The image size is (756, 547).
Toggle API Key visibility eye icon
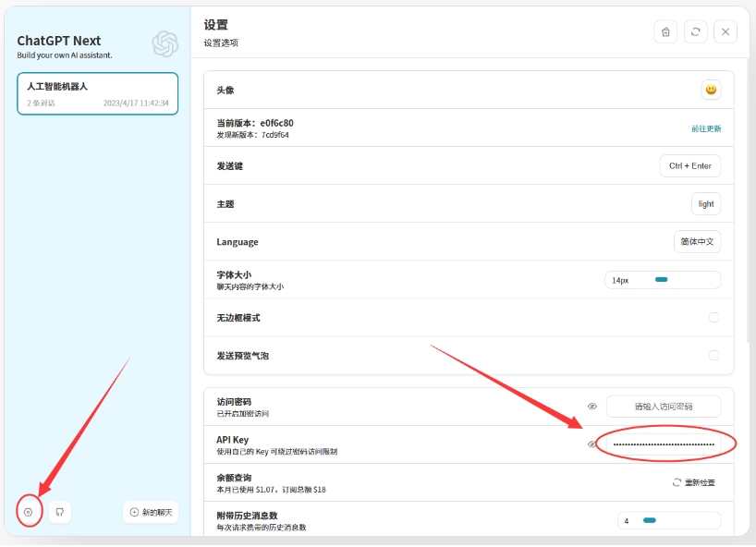coord(591,444)
